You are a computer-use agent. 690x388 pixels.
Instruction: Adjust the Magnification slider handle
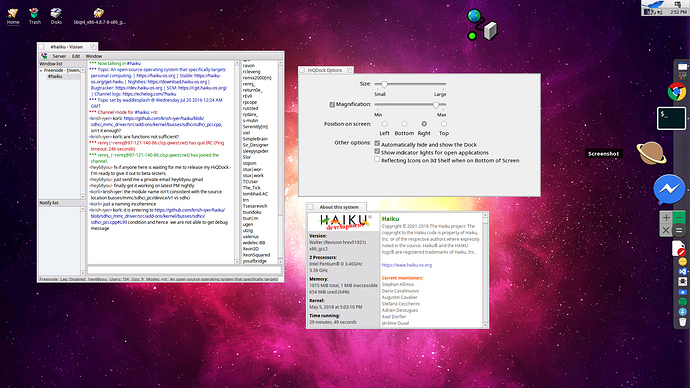tap(436, 105)
